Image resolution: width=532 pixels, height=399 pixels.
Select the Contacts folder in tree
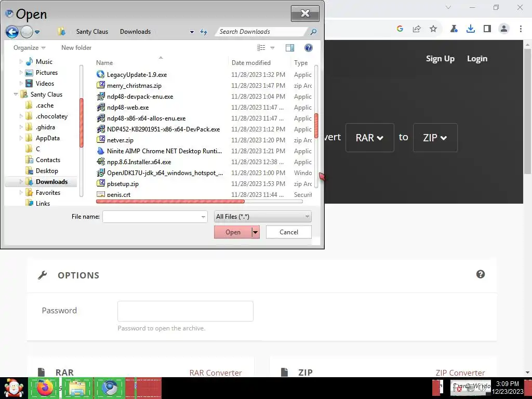point(48,160)
